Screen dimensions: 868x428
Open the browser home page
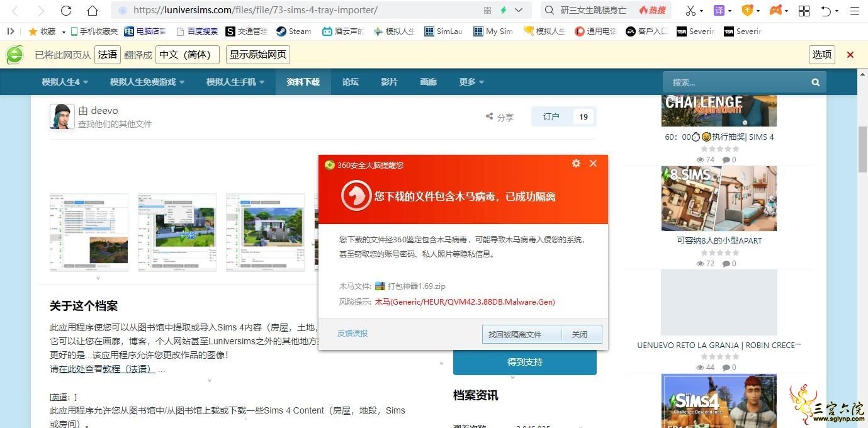pos(93,11)
